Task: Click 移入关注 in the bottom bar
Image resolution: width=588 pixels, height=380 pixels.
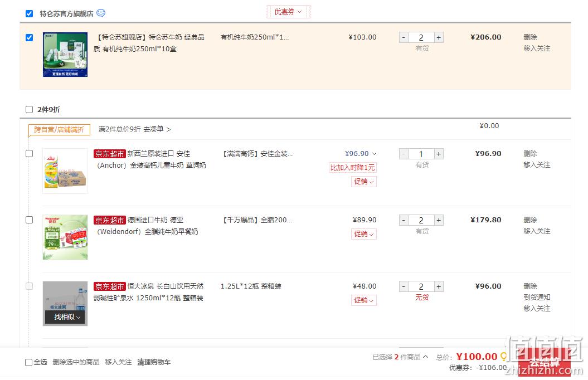Action: pos(119,362)
